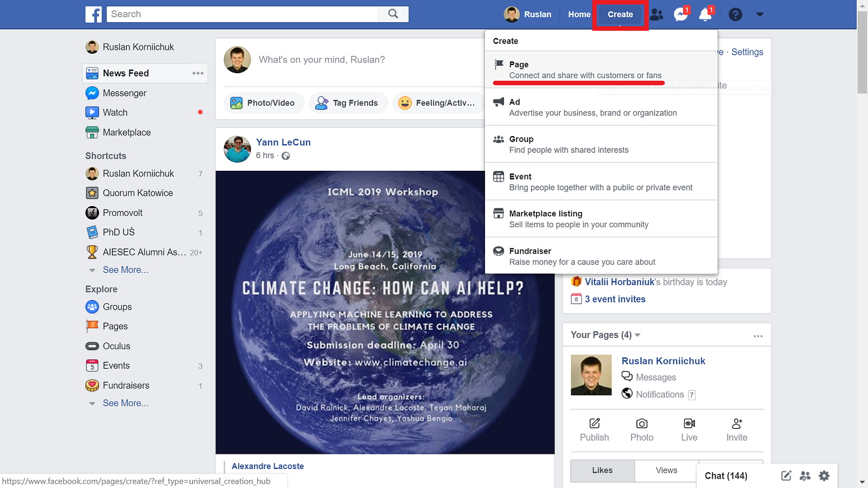Click the What's on your mind field
The image size is (868, 488).
[x=322, y=60]
